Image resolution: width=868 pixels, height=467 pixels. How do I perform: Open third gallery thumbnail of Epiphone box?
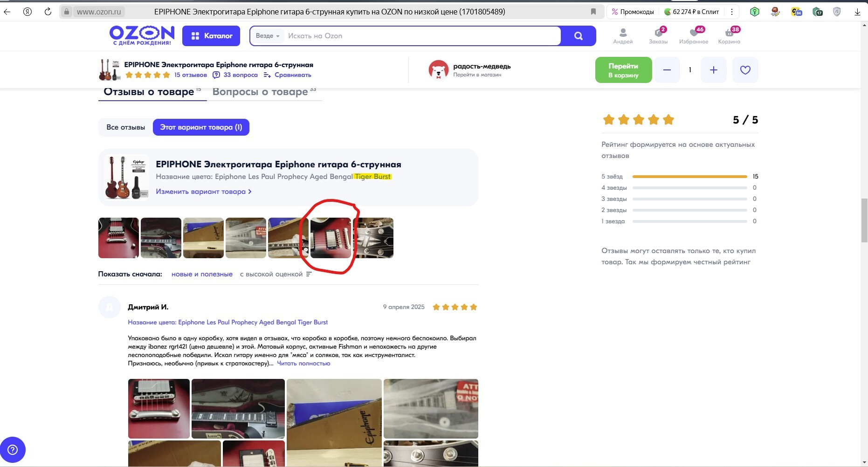(x=203, y=238)
